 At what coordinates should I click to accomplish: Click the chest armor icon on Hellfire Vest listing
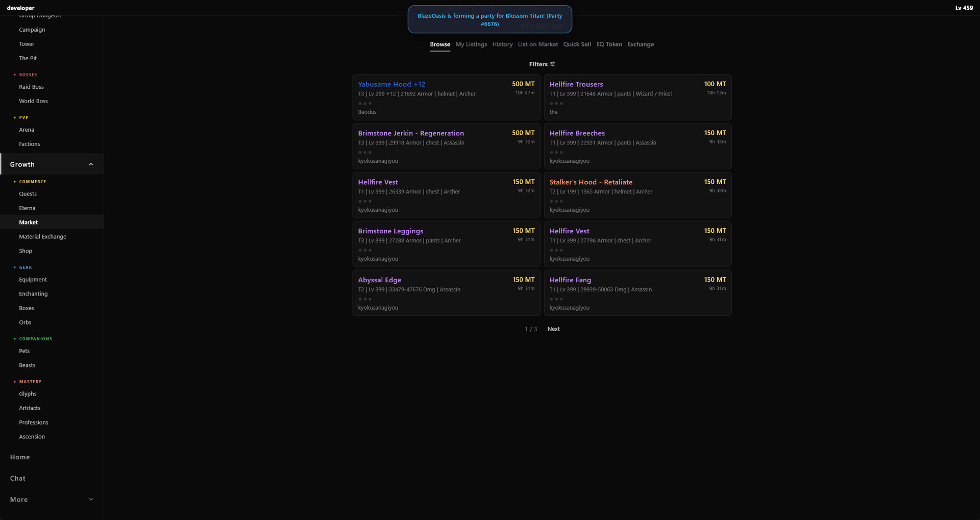click(360, 202)
